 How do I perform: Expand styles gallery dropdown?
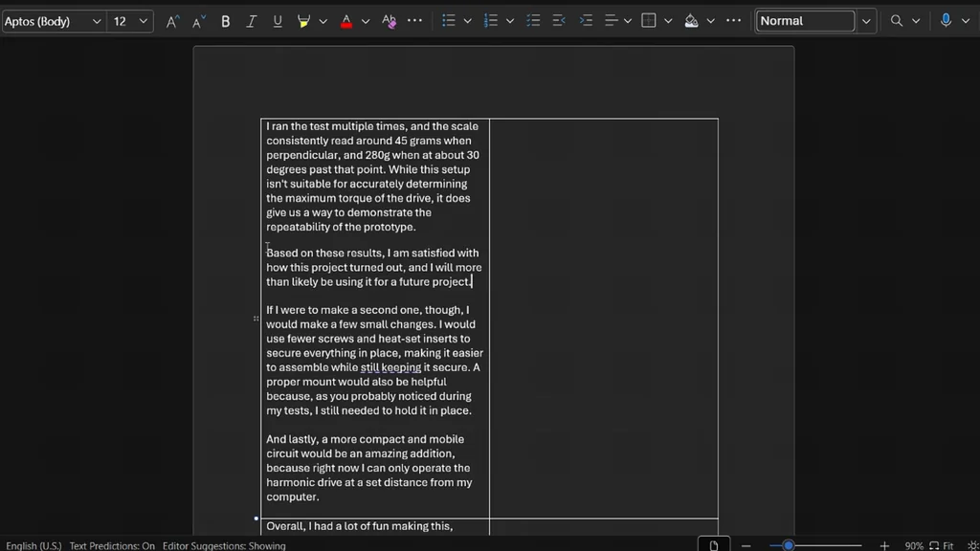(866, 21)
